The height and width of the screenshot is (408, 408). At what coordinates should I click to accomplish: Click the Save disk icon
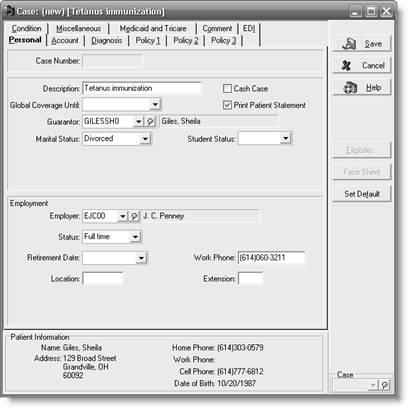pyautogui.click(x=349, y=44)
